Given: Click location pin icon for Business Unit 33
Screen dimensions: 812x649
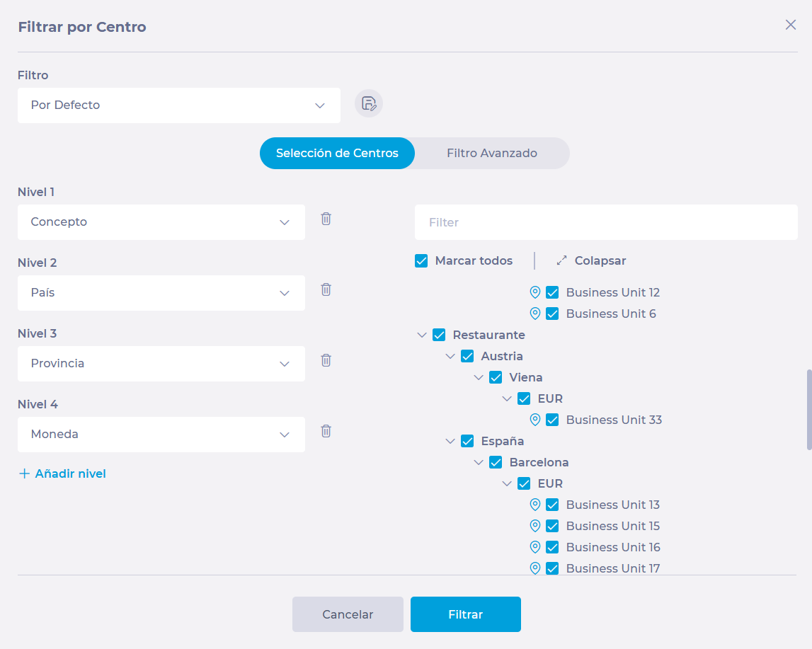Looking at the screenshot, I should [535, 420].
